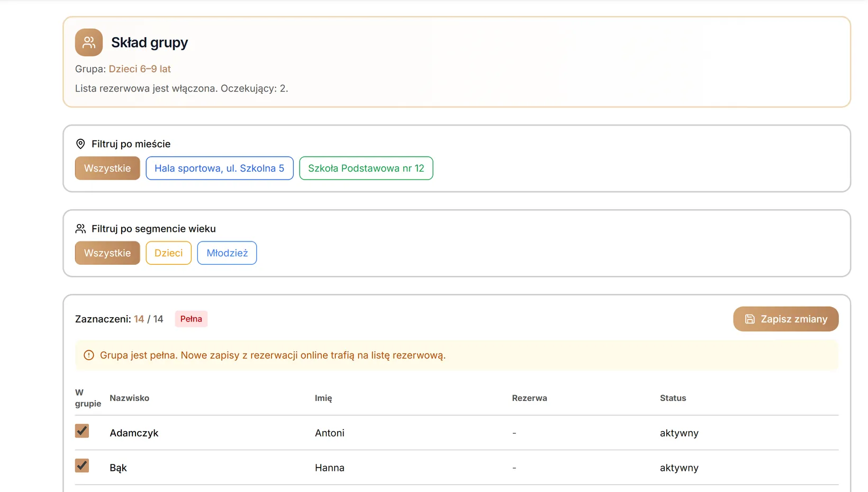This screenshot has width=868, height=492.
Task: Uncheck the Adamczyk row checkbox
Action: pos(82,431)
